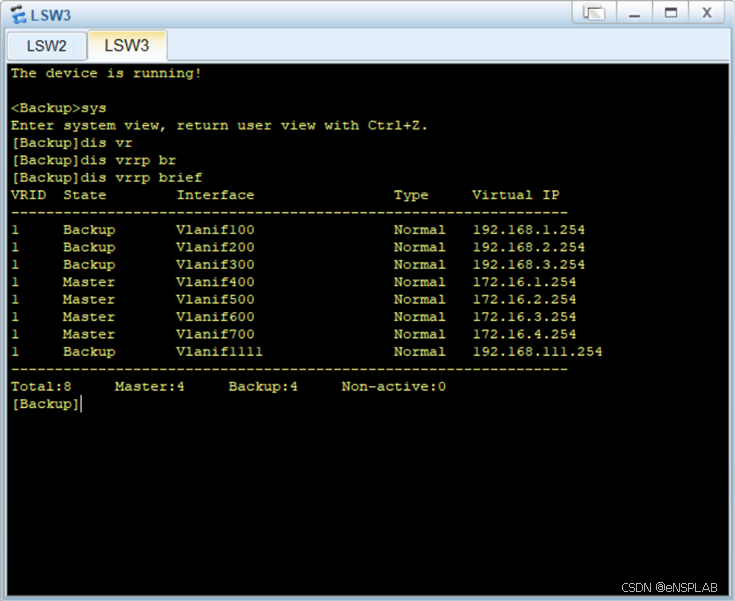Click the Type column header
This screenshot has height=601, width=735.
pyautogui.click(x=411, y=195)
